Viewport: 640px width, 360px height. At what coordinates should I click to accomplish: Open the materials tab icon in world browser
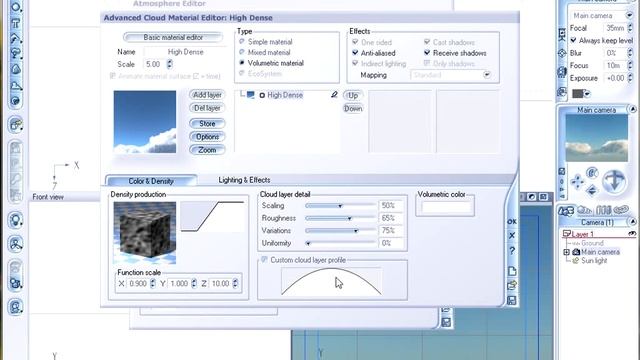[584, 210]
